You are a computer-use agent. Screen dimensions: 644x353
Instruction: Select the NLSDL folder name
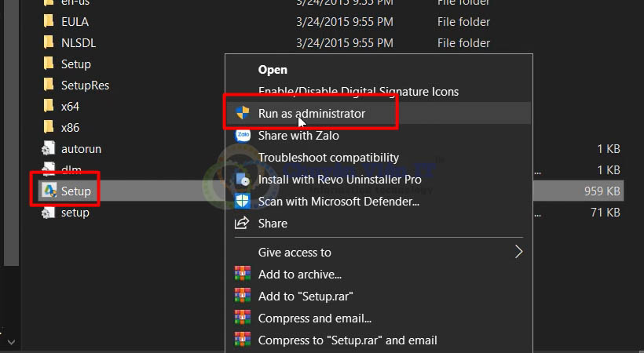click(x=79, y=43)
